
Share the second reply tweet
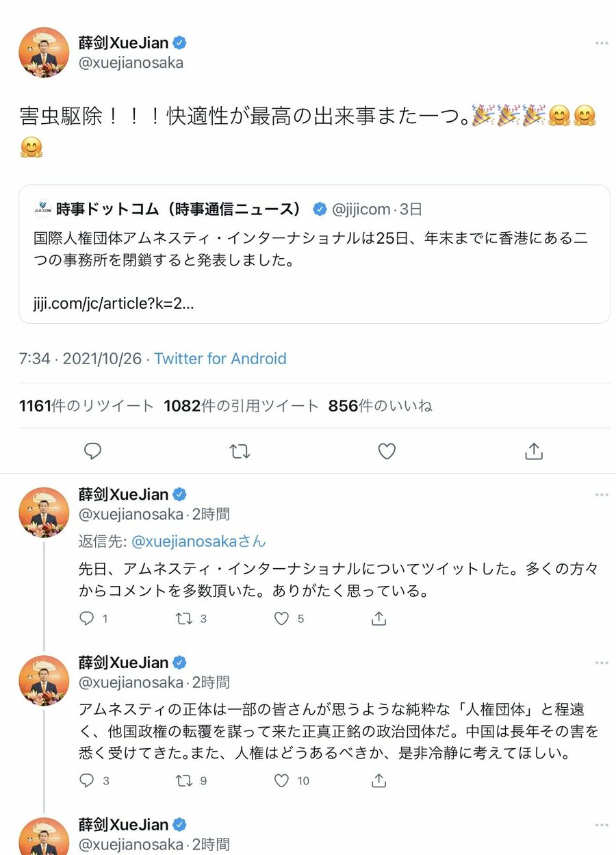point(378,780)
